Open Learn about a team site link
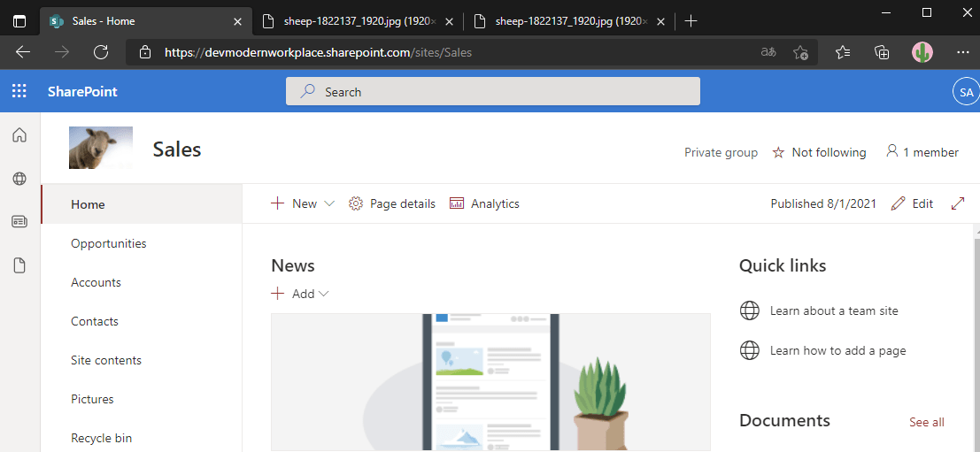 point(834,310)
